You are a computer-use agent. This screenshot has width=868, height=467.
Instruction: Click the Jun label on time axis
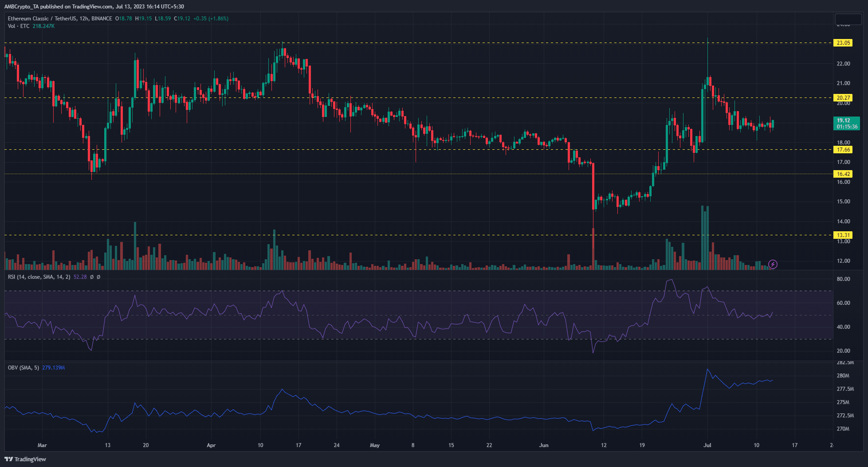click(544, 445)
